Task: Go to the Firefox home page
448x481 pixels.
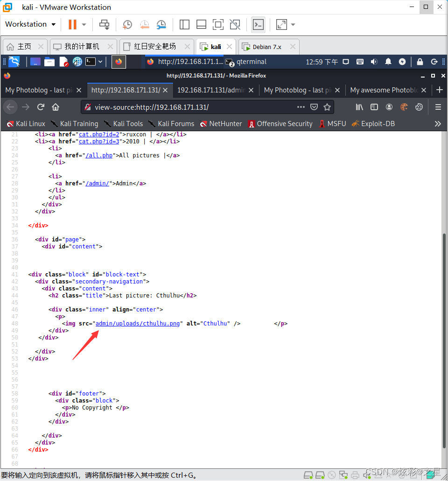Action: (x=55, y=107)
